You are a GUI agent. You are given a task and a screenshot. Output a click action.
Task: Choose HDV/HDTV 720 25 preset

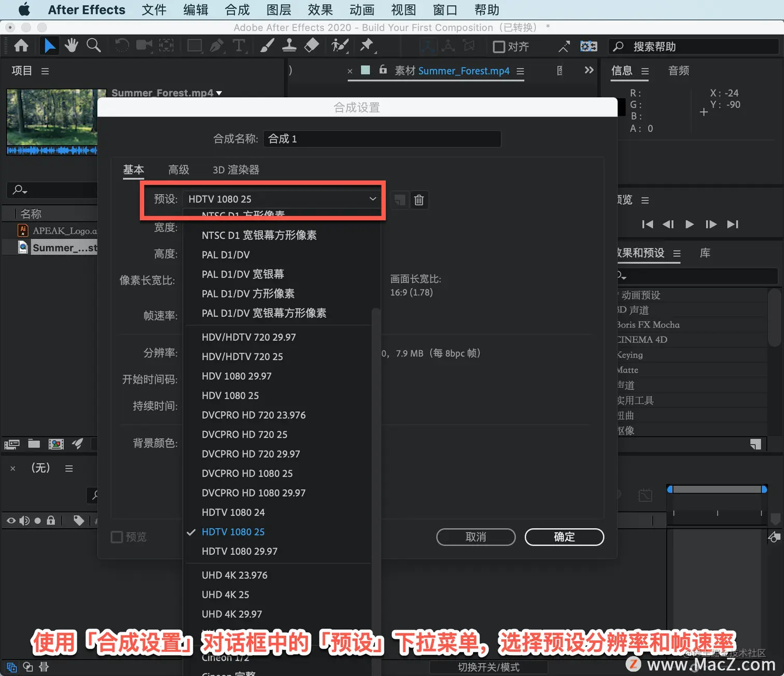point(242,357)
